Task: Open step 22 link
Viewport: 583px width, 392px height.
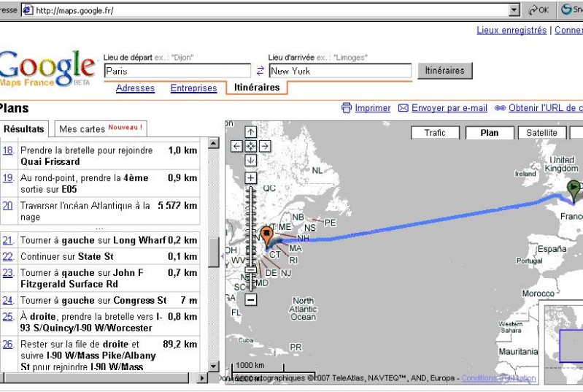Action: coord(8,257)
